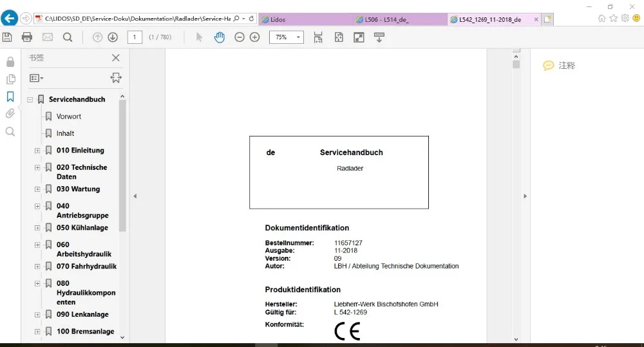Switch to the Lidos browser tab
The image size is (644, 347).
click(x=305, y=19)
